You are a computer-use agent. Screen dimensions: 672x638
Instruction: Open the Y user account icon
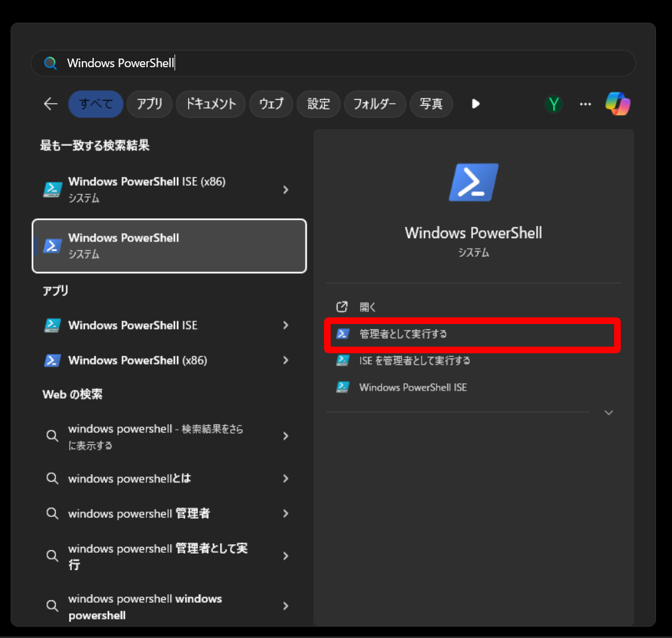554,104
